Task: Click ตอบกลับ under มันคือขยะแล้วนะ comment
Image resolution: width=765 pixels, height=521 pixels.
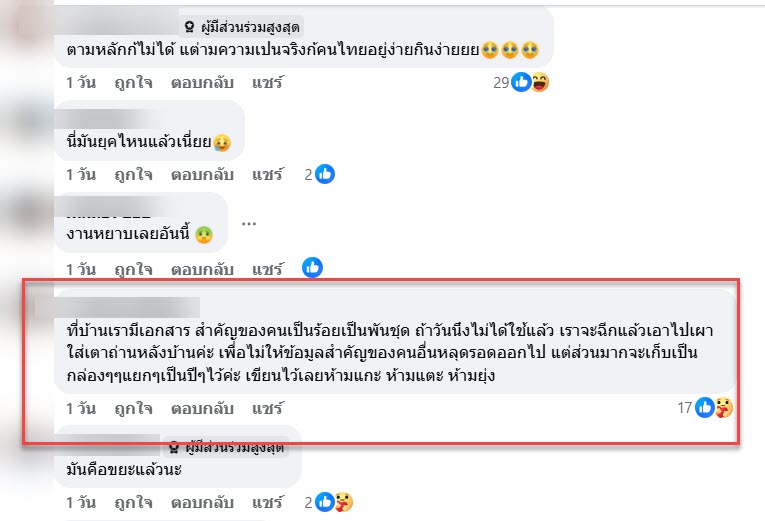Action: click(202, 502)
